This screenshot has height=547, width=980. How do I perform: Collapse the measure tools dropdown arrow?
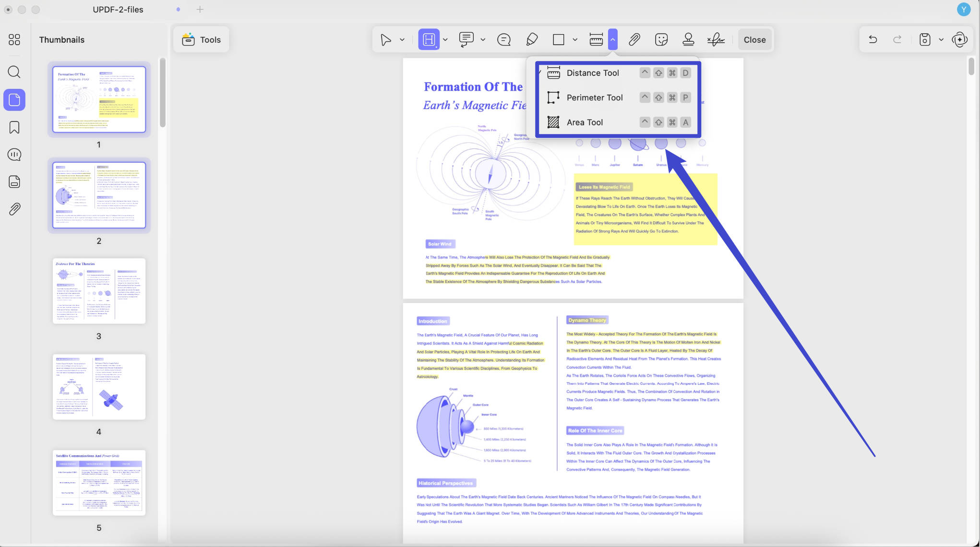coord(613,39)
